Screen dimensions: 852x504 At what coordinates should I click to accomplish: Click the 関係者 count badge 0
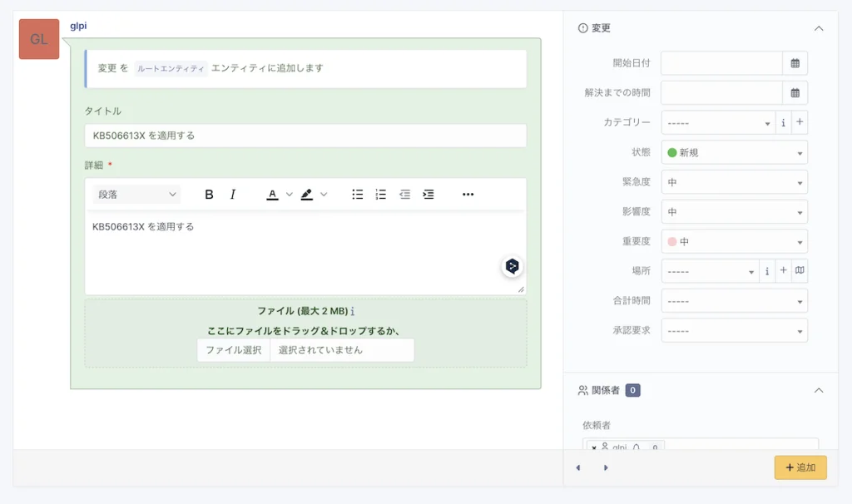click(632, 390)
